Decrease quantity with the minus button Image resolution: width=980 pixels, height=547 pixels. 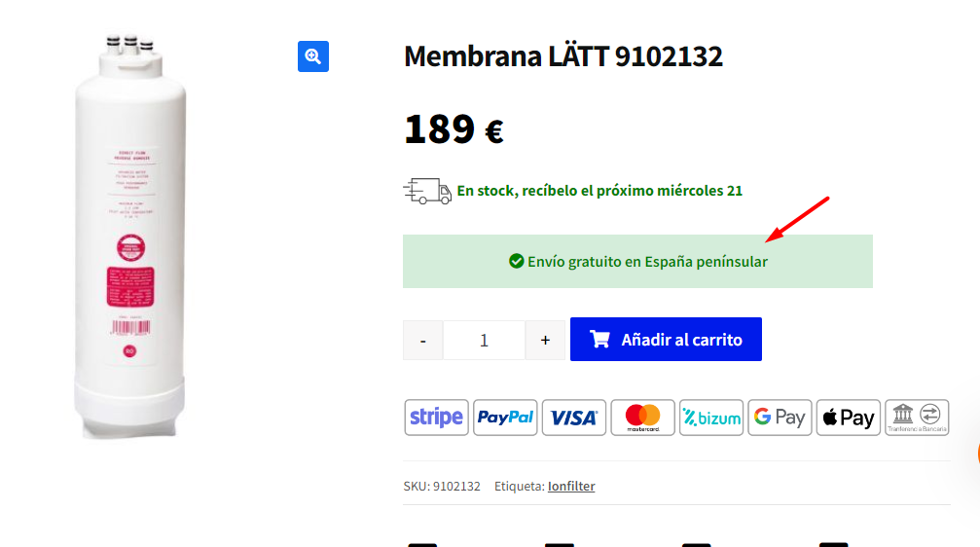pos(423,340)
